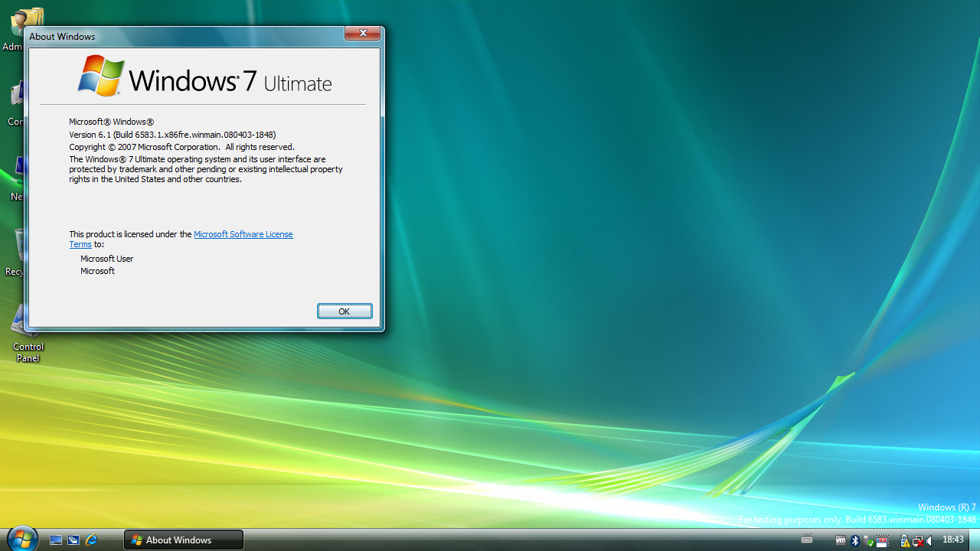Select the Recycle Bin desktop icon
The height and width of the screenshot is (551, 980).
click(x=15, y=253)
